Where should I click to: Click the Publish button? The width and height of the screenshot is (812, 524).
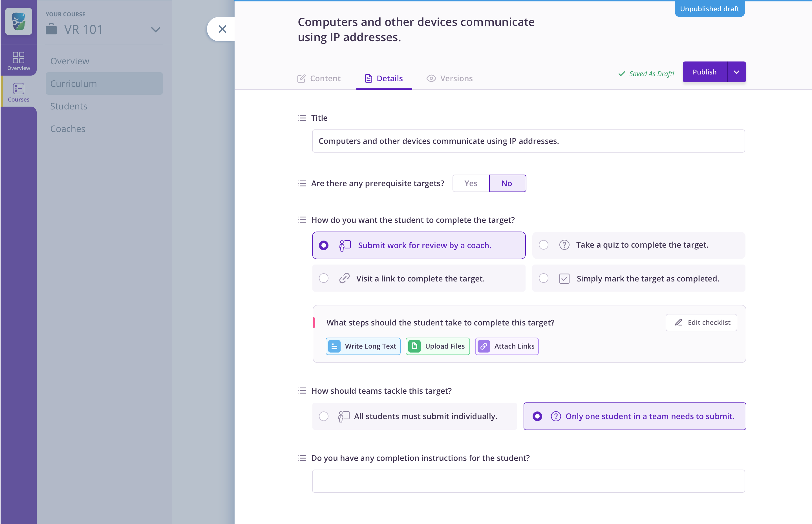tap(704, 72)
